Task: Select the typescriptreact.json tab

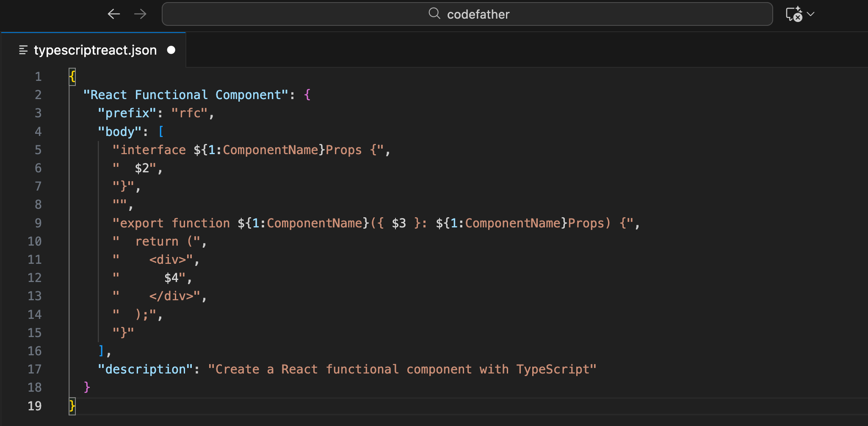Action: point(95,50)
